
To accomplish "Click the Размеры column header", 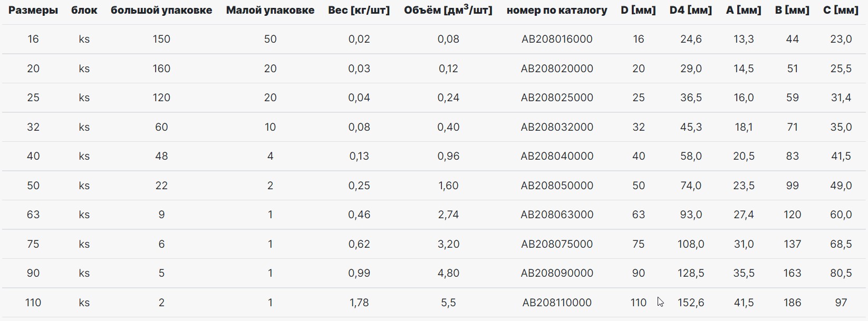I will coord(33,10).
